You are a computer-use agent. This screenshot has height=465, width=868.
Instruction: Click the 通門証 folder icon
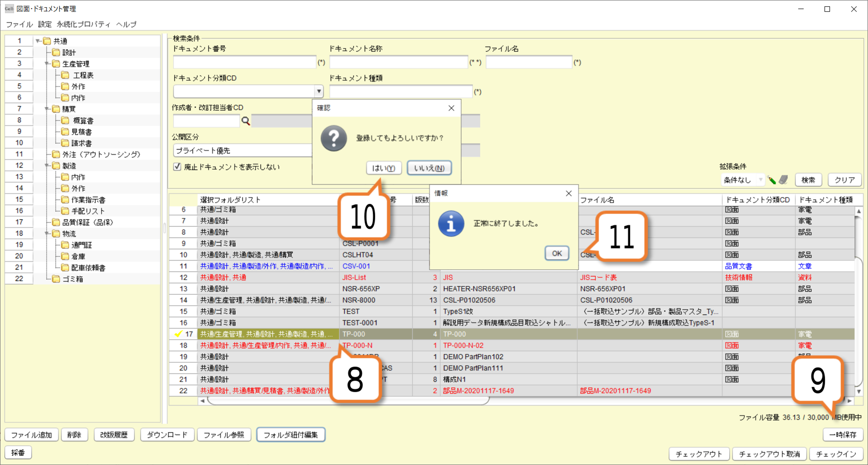(65, 245)
